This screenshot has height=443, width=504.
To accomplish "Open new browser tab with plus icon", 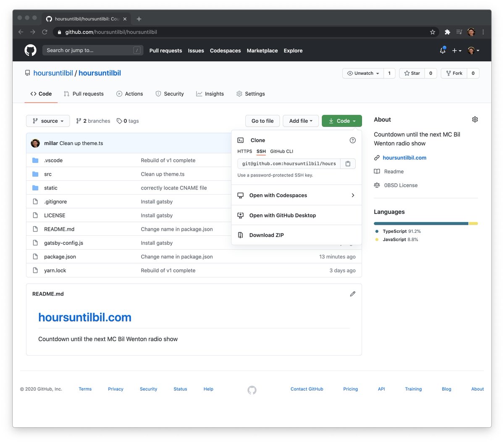I will click(139, 19).
